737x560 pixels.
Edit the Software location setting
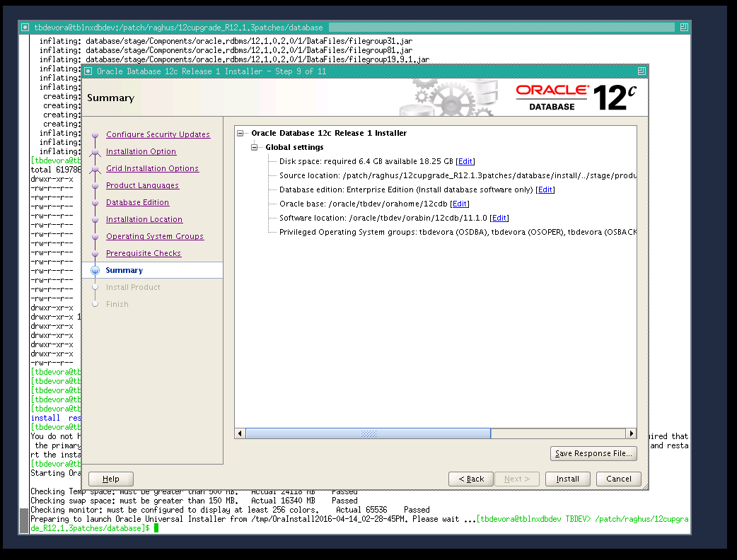pyautogui.click(x=499, y=218)
